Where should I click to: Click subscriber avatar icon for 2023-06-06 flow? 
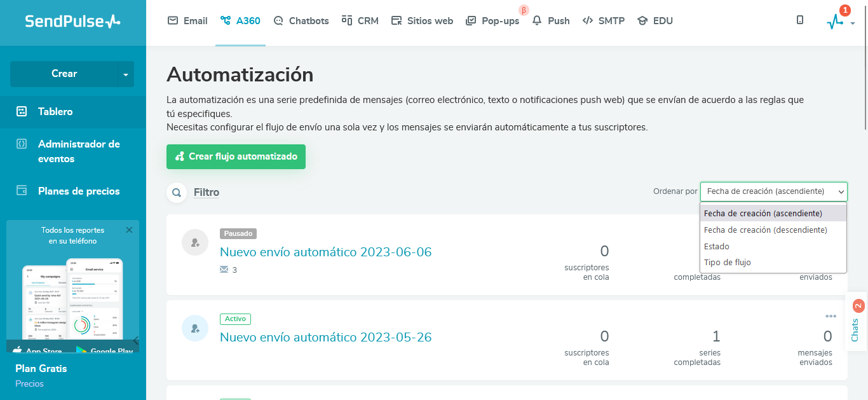click(195, 242)
